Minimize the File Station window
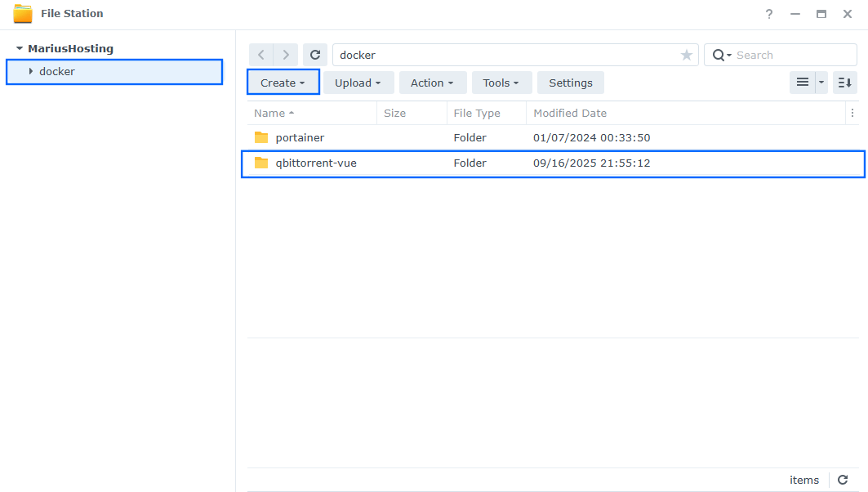 tap(795, 14)
